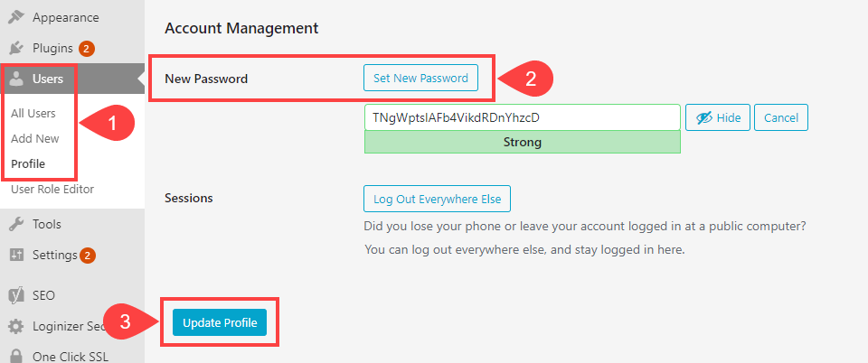Select the Profile submenu item
868x363 pixels.
pyautogui.click(x=28, y=164)
